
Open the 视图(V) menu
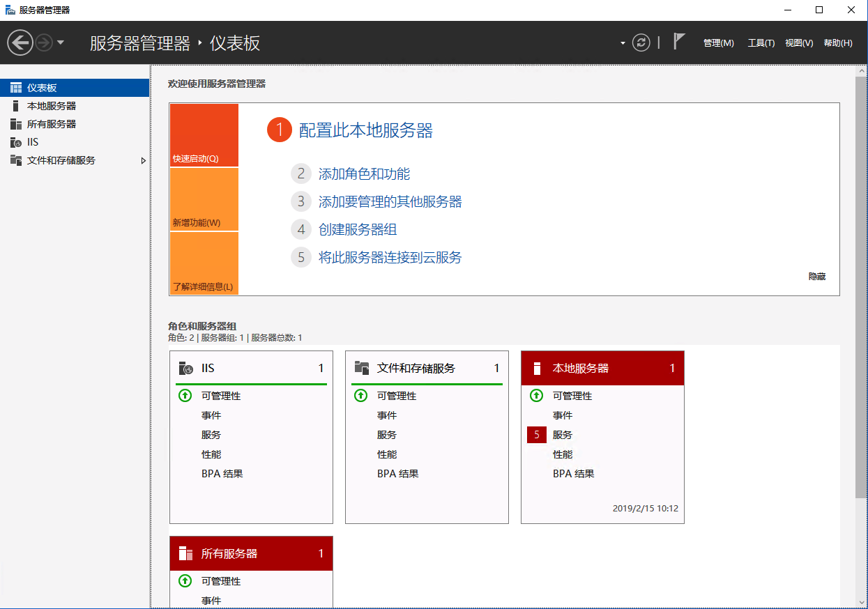[x=799, y=43]
